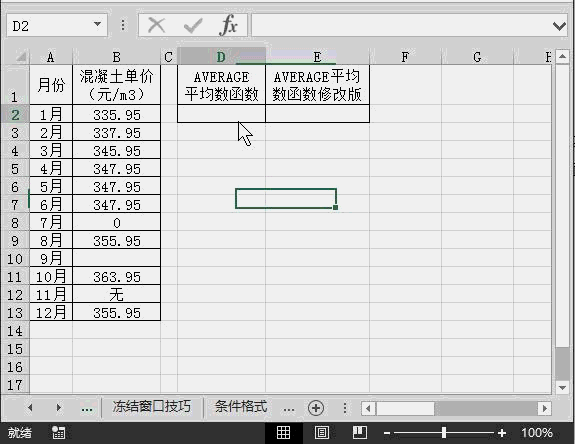Click the zoom slider handle
The width and height of the screenshot is (575, 444).
point(444,433)
